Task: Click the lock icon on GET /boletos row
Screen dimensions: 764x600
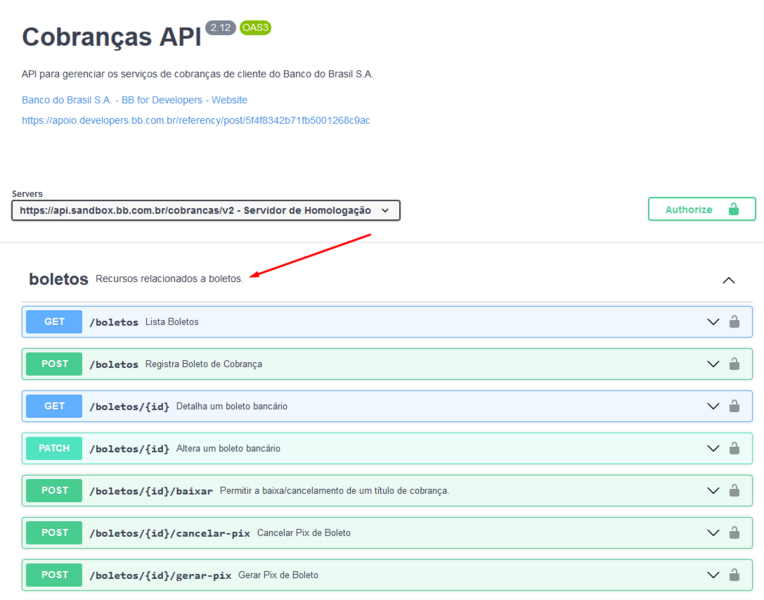Action: click(734, 322)
